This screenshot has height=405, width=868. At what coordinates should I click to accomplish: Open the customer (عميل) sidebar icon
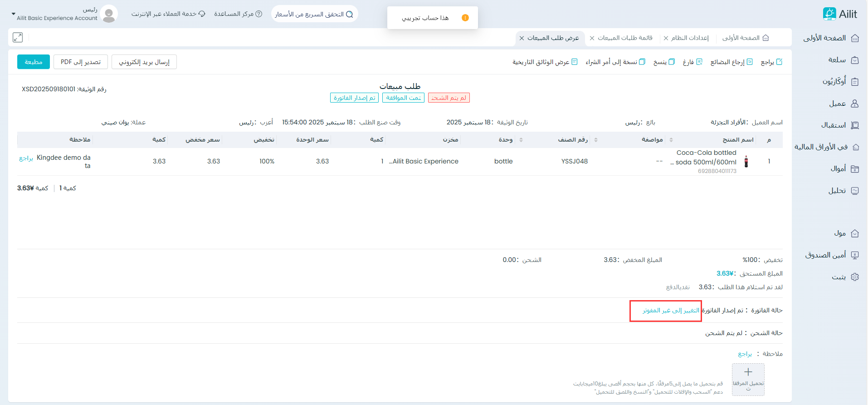coord(854,104)
